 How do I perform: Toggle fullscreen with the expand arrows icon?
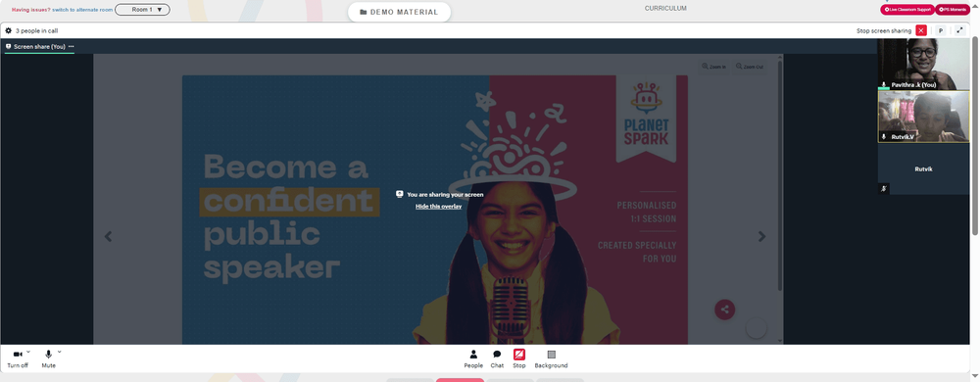(x=960, y=30)
